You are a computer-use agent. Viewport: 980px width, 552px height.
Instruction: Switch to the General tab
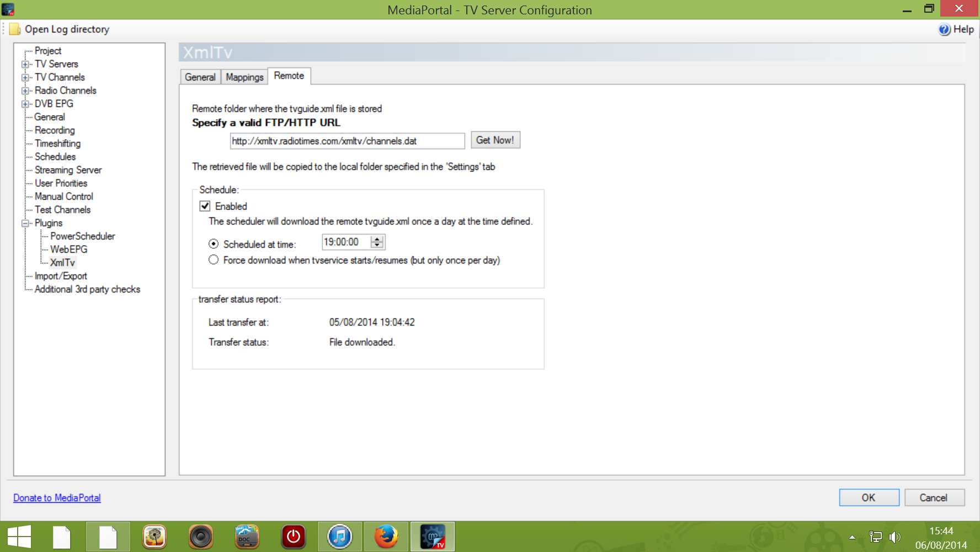pyautogui.click(x=200, y=77)
